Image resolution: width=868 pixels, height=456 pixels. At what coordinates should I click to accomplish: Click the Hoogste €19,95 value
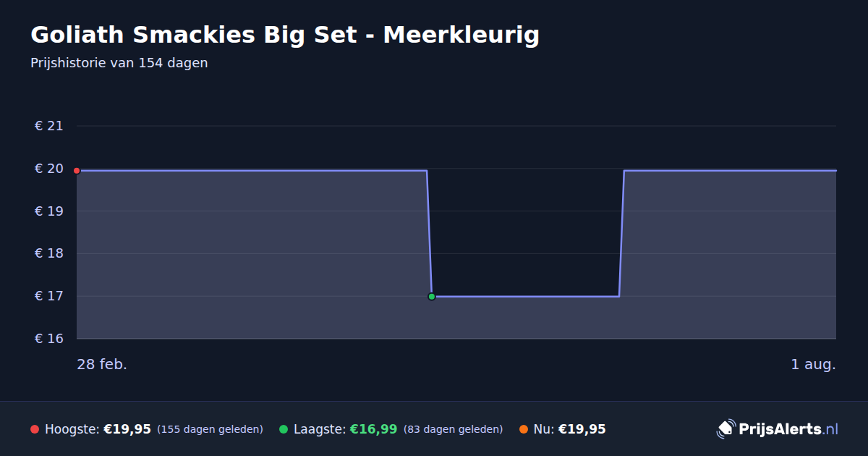click(127, 429)
